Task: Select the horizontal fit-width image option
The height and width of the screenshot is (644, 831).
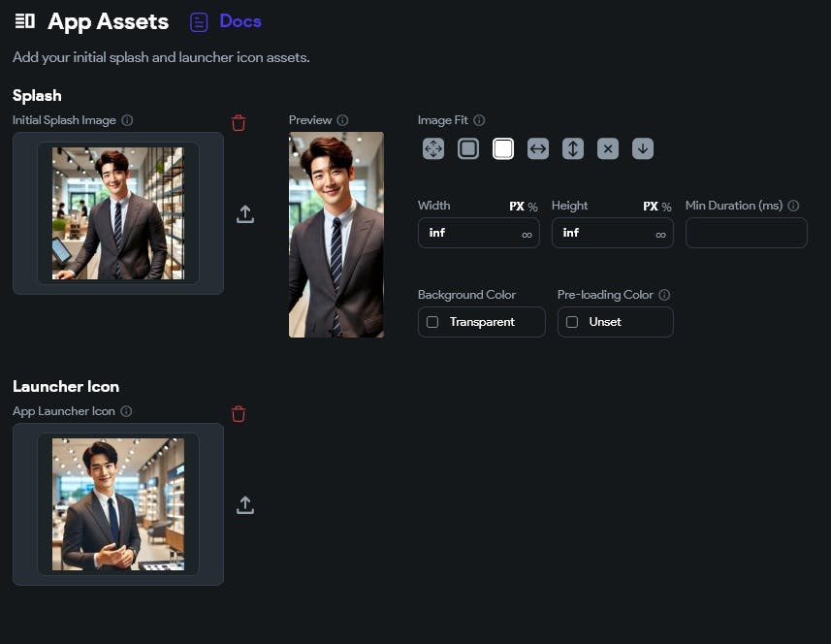Action: (x=538, y=149)
